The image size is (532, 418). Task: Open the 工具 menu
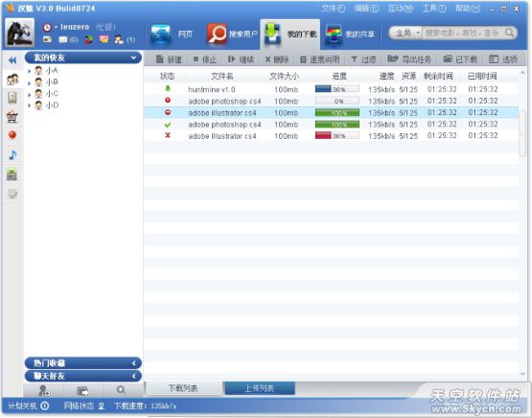(x=433, y=9)
